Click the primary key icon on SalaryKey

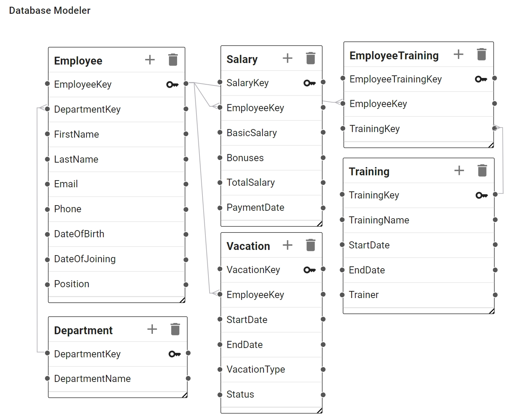(309, 83)
